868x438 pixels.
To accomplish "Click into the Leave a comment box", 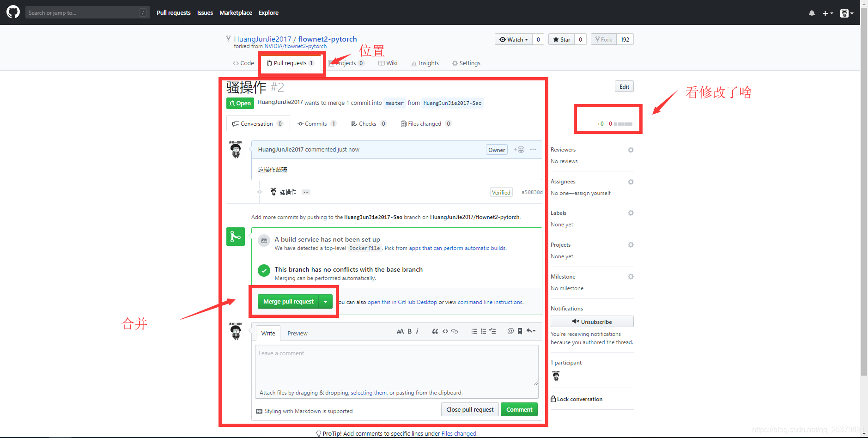I will pyautogui.click(x=397, y=365).
